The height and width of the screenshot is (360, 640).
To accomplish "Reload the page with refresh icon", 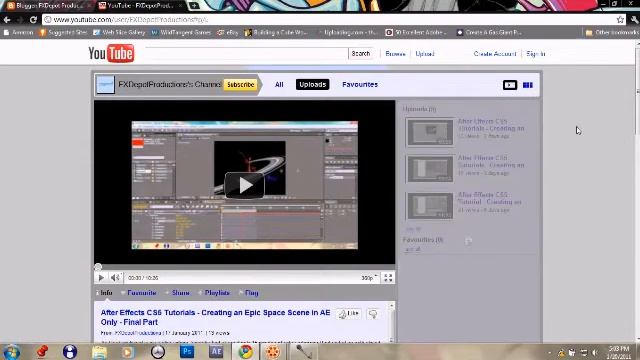I will coord(33,19).
